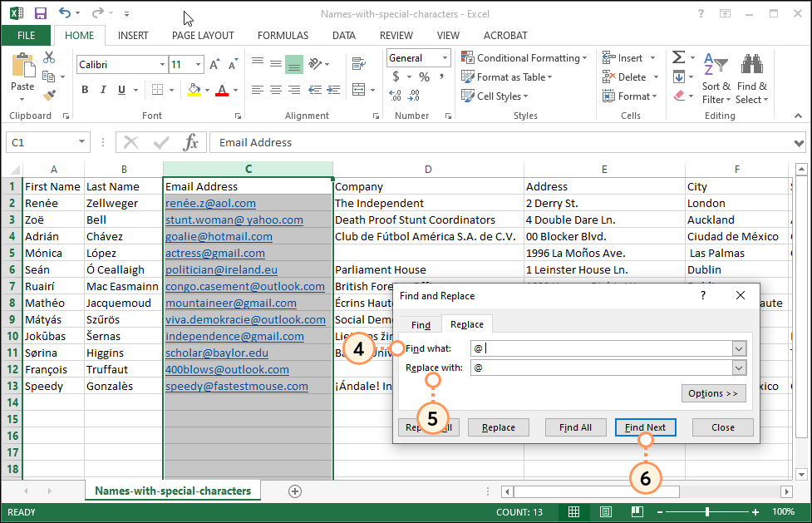812x523 pixels.
Task: Decrease font size with the small A icon
Action: pos(233,64)
